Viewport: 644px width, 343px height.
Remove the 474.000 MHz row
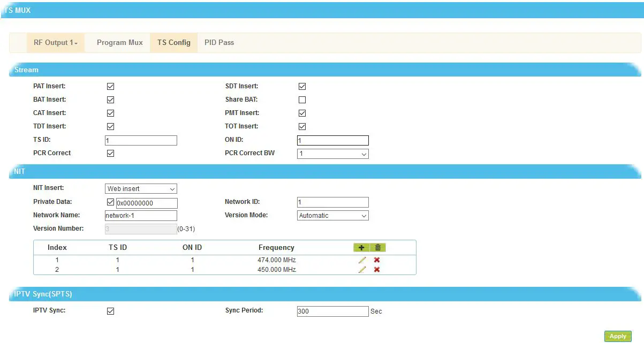377,260
